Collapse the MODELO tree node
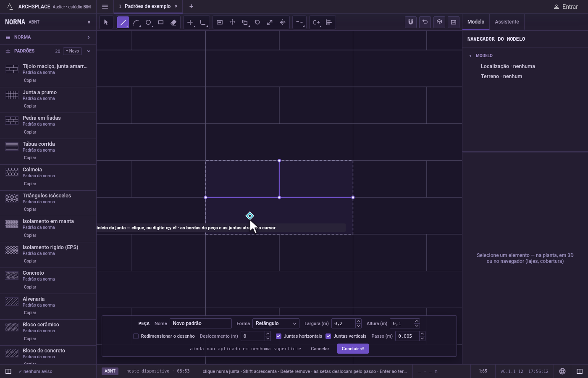 click(x=470, y=56)
